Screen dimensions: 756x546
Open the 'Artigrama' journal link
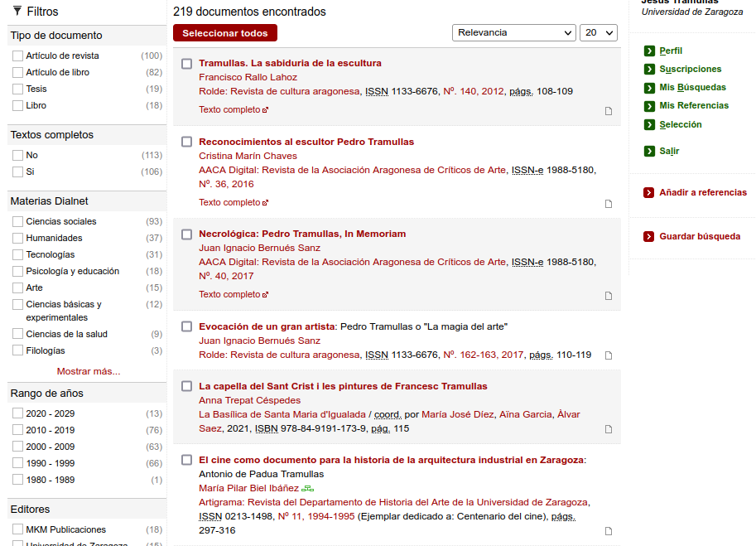393,503
